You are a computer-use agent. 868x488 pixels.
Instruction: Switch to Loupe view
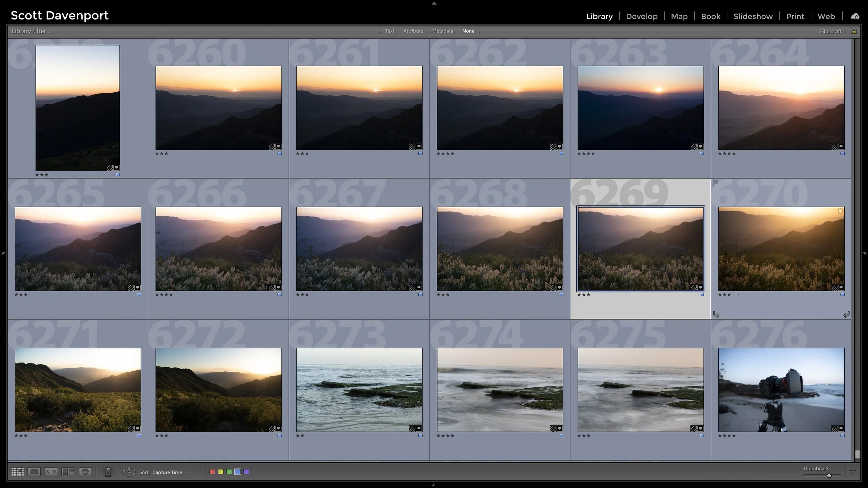click(x=34, y=471)
